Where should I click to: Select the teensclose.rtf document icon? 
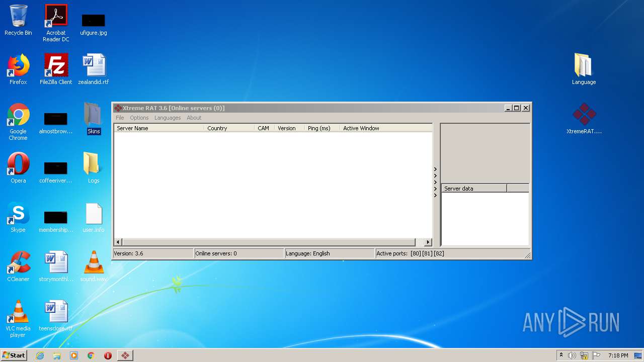[56, 316]
